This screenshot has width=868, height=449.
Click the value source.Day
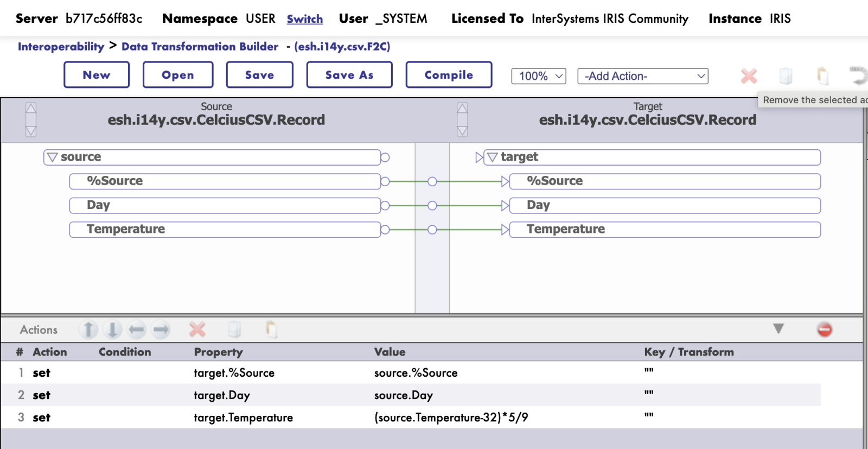404,395
